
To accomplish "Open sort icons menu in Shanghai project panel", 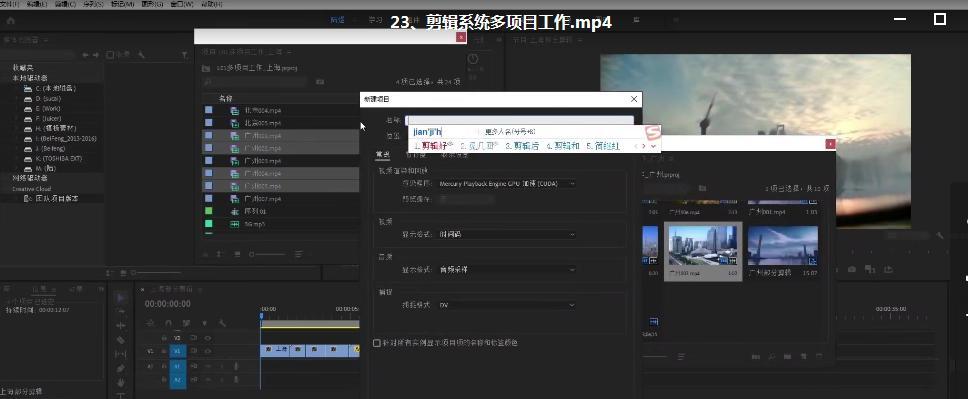I will (x=299, y=254).
